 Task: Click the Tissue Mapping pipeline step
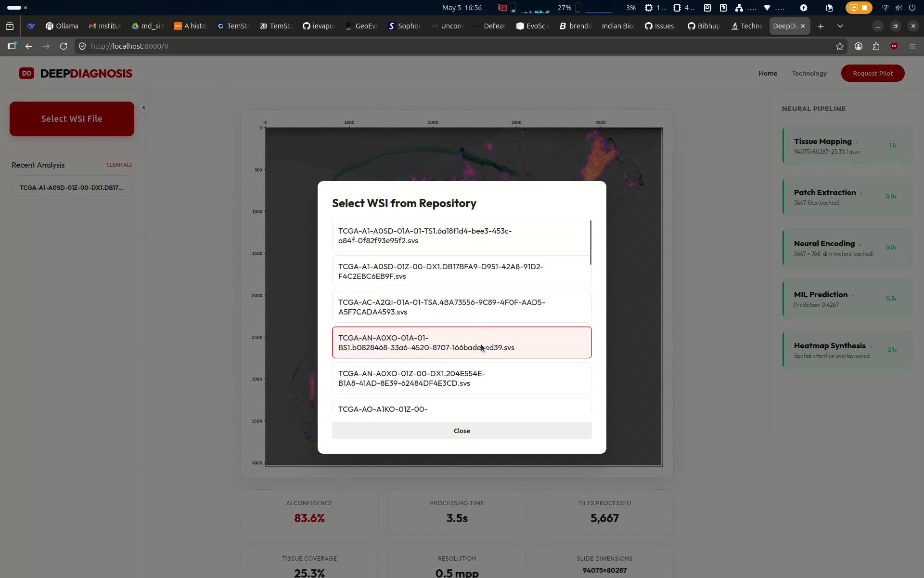tap(847, 145)
